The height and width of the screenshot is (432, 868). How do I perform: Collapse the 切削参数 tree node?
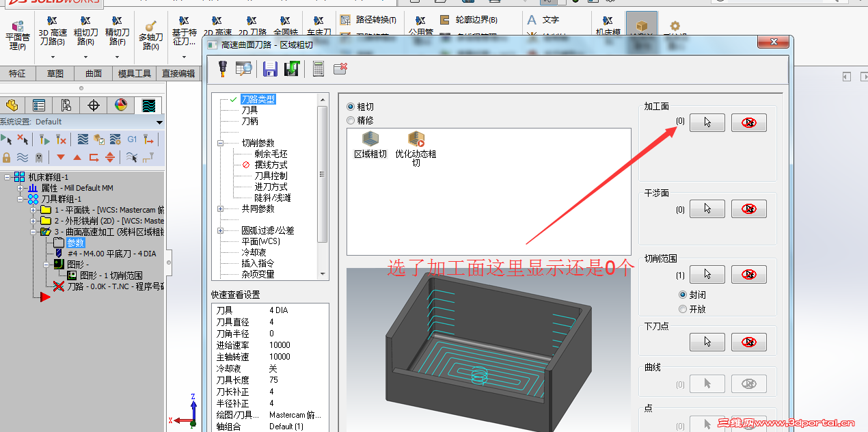coord(221,143)
